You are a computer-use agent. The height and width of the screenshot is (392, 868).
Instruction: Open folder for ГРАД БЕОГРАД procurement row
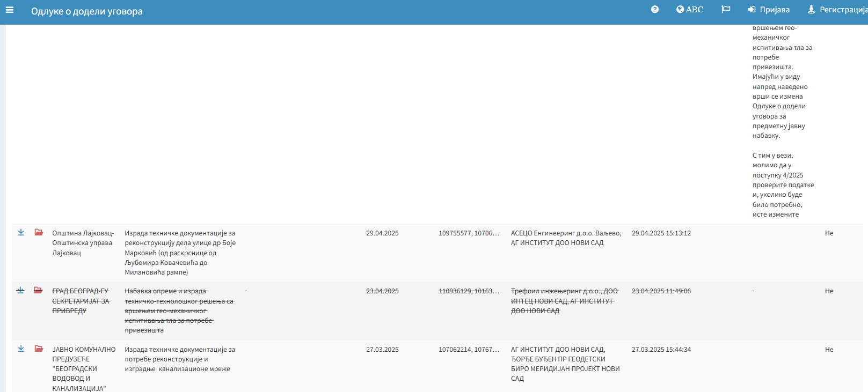pos(38,291)
